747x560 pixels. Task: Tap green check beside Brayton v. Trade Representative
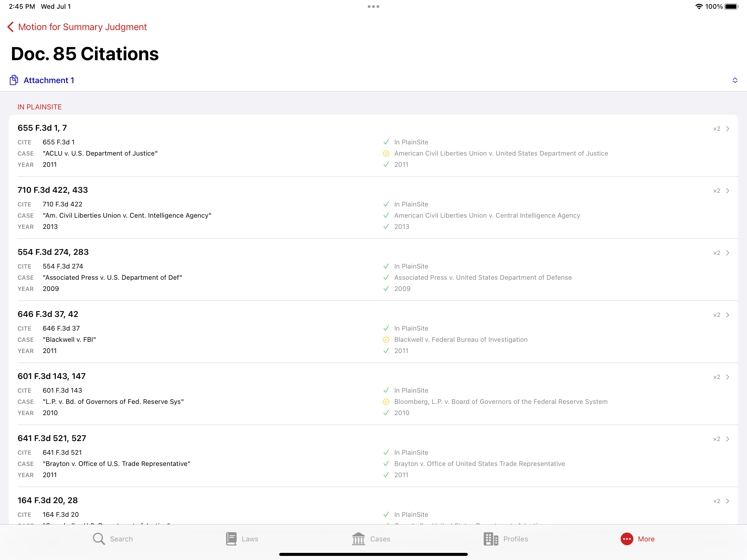[386, 464]
